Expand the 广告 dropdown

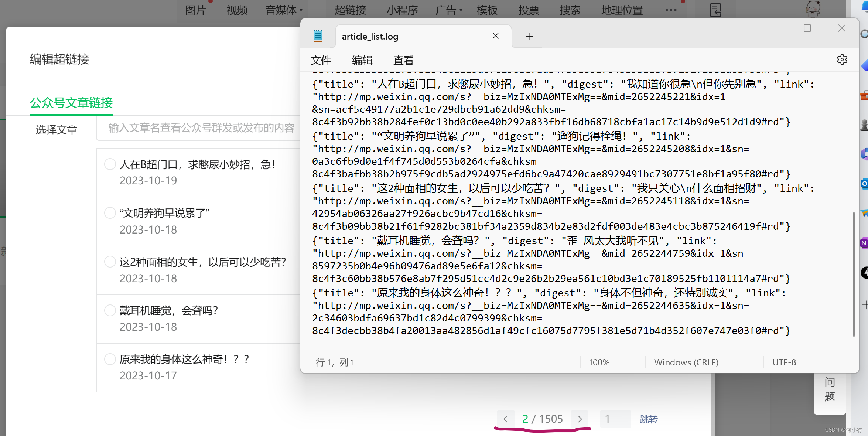coord(449,10)
